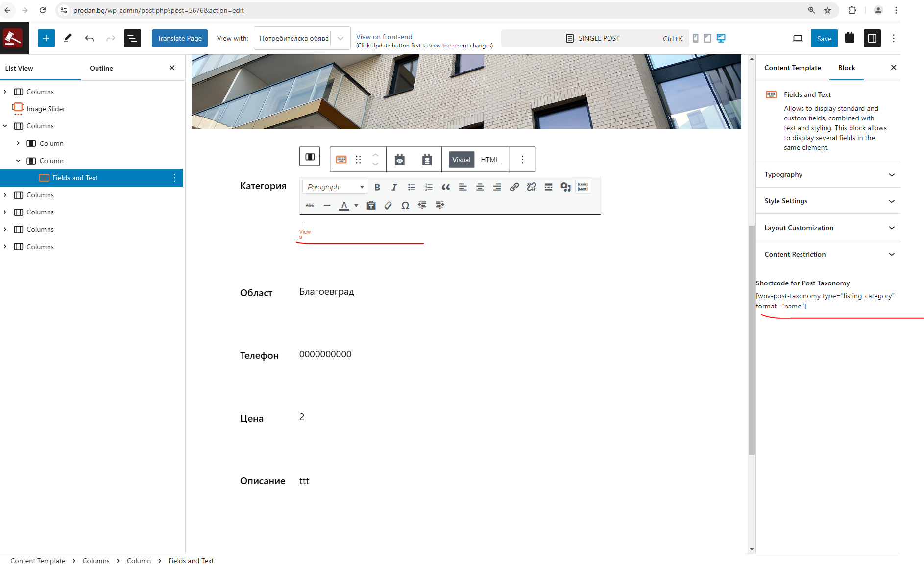Click Column in bottom breadcrumb
Screen dimensions: 924x566
(139, 561)
